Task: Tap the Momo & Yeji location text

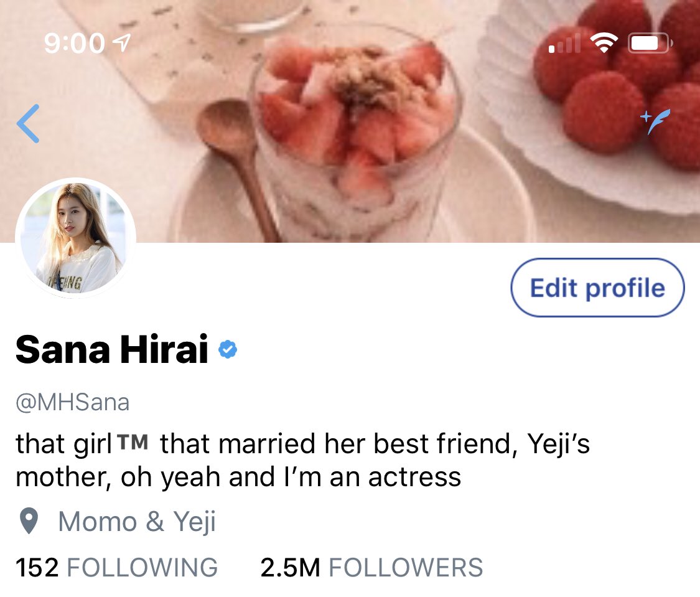Action: (x=137, y=522)
